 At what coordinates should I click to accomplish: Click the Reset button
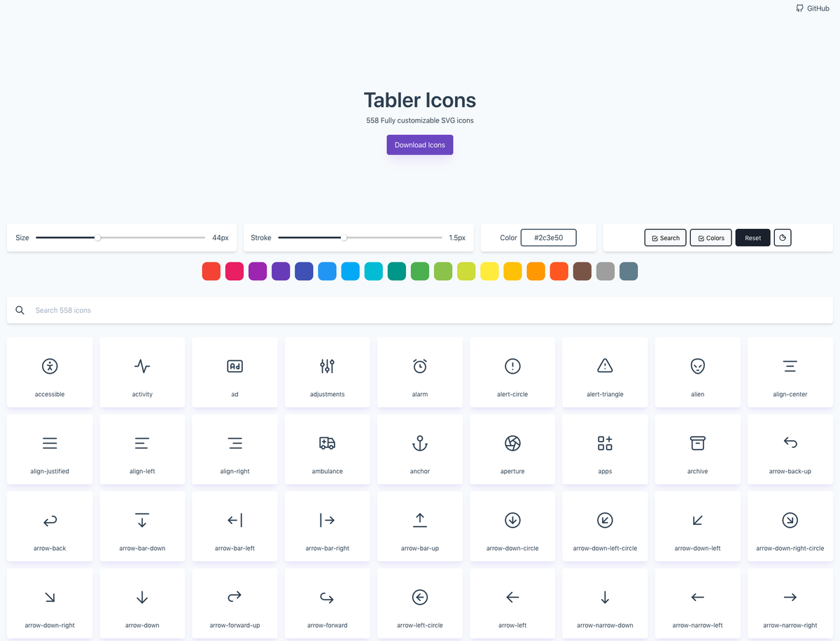tap(752, 238)
